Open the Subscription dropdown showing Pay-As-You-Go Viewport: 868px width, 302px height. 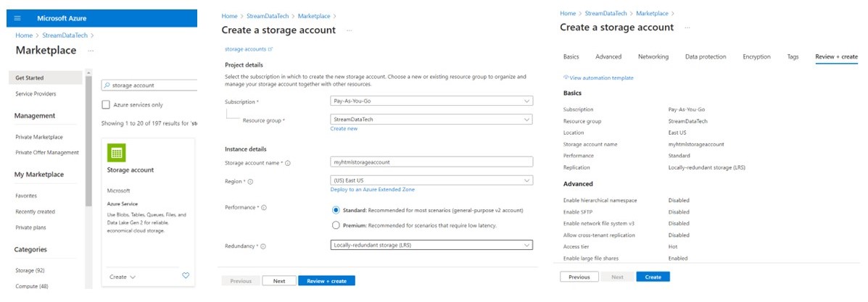coord(431,101)
